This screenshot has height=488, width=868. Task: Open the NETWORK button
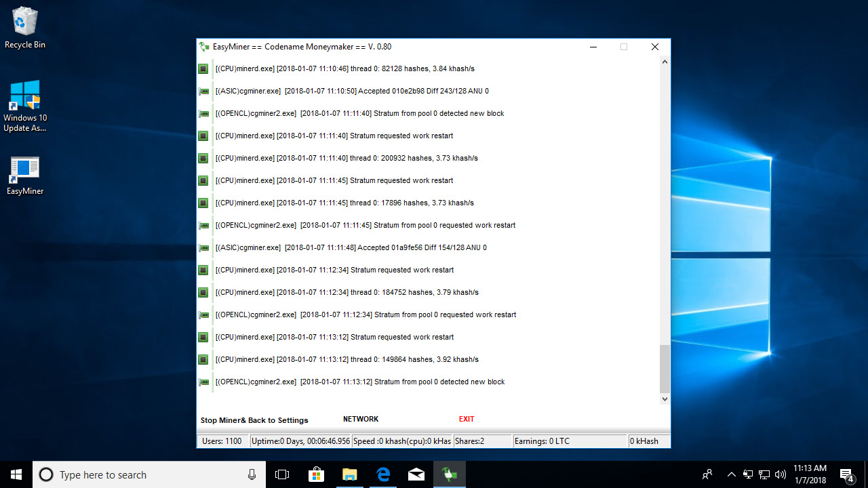[361, 419]
